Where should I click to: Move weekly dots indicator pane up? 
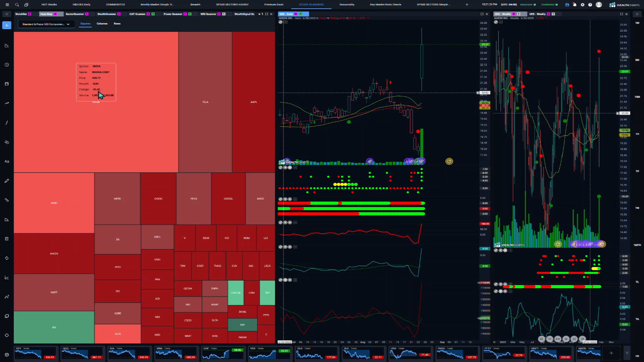[x=505, y=250]
